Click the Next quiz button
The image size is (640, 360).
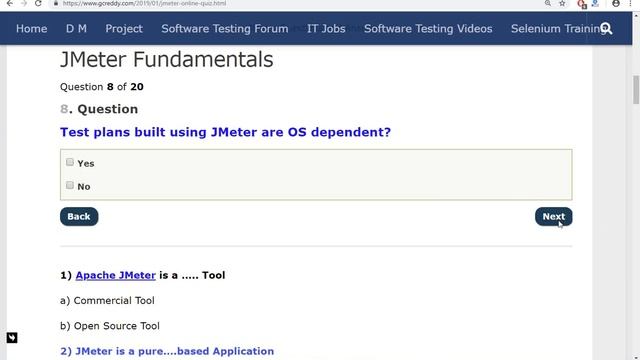[553, 216]
